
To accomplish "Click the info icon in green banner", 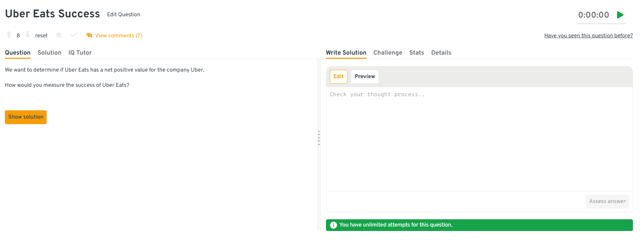I will click(x=333, y=225).
